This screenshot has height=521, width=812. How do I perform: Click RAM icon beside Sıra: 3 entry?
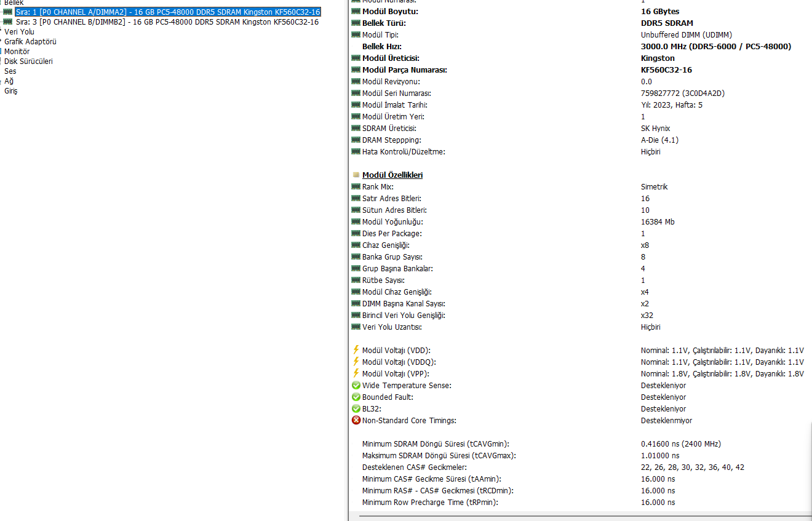(x=7, y=22)
